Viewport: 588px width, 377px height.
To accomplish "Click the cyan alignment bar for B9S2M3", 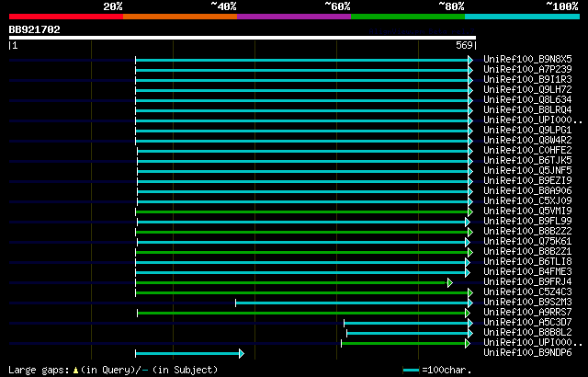I will [352, 303].
